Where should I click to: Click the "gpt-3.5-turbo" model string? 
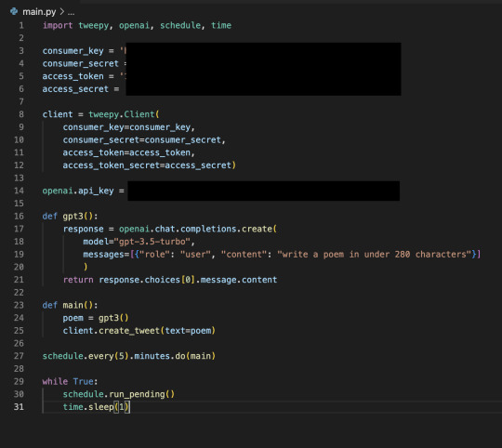tap(152, 242)
